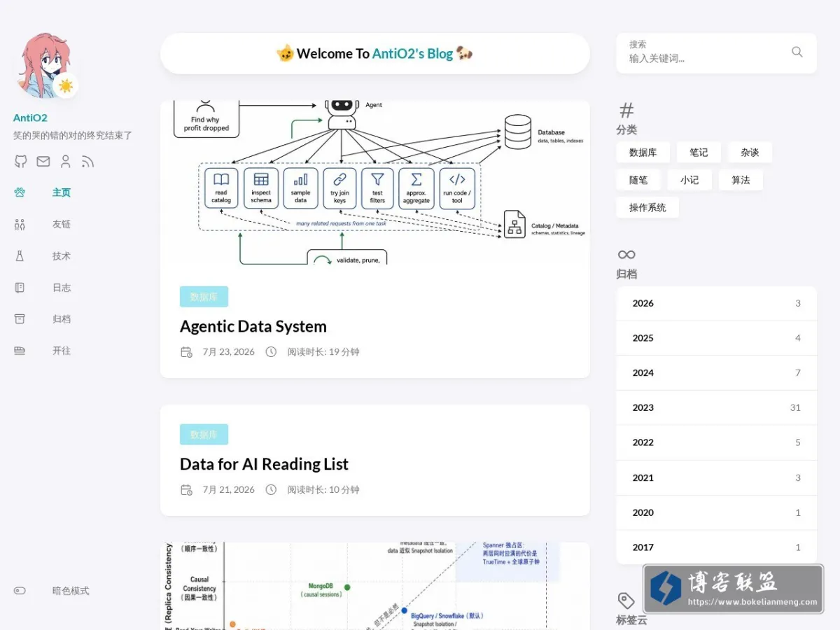Select the 数据库 tag on Data for AI Reading List
This screenshot has height=630, width=840.
[204, 435]
